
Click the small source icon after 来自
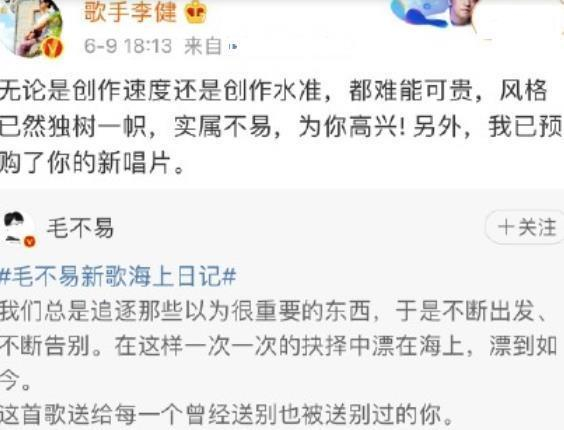[x=233, y=46]
